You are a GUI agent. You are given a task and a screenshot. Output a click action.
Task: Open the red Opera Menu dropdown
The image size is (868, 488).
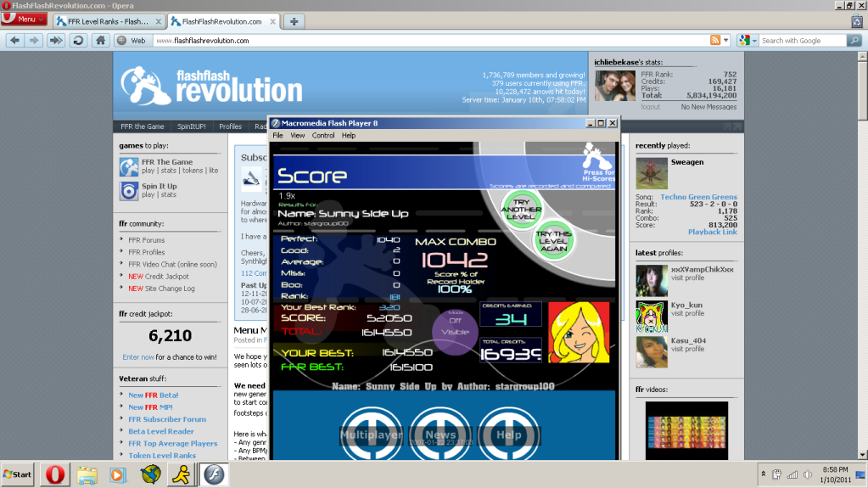pyautogui.click(x=24, y=20)
